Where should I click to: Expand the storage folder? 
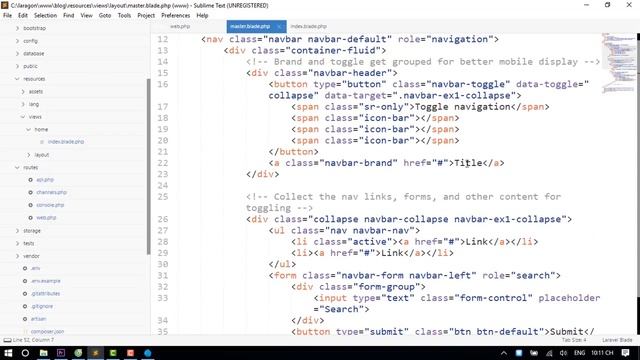(x=18, y=231)
